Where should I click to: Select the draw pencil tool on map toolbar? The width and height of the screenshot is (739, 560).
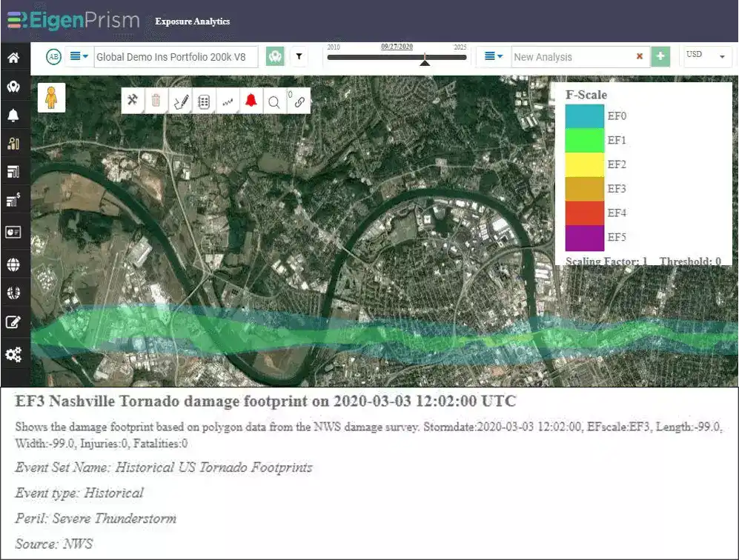coord(181,101)
